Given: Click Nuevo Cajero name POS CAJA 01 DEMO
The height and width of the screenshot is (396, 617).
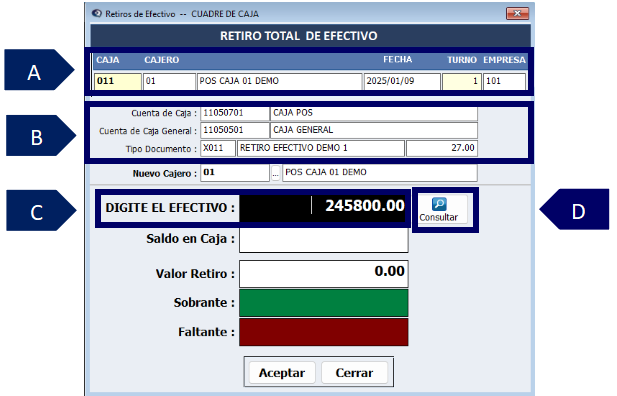Looking at the screenshot, I should point(380,173).
